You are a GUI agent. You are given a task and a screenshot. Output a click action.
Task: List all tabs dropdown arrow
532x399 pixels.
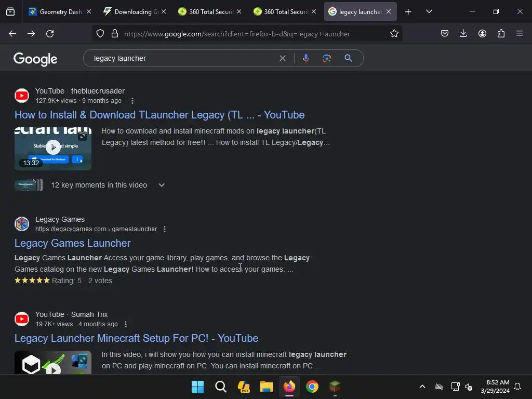(x=429, y=11)
